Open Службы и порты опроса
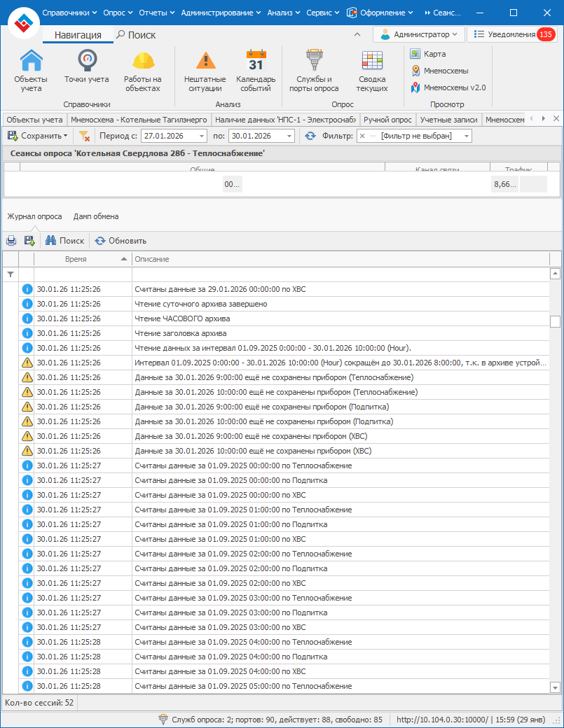The height and width of the screenshot is (728, 564). pos(313,71)
